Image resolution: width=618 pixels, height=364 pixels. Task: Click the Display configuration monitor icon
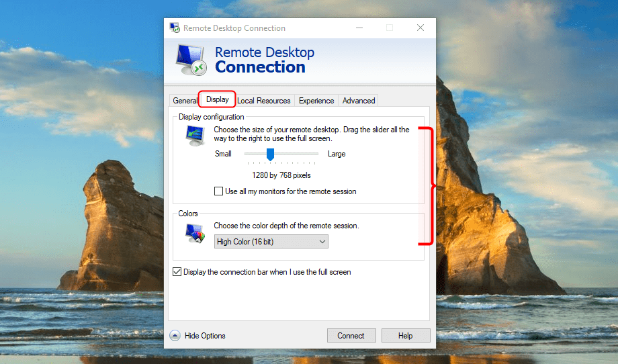(x=195, y=136)
